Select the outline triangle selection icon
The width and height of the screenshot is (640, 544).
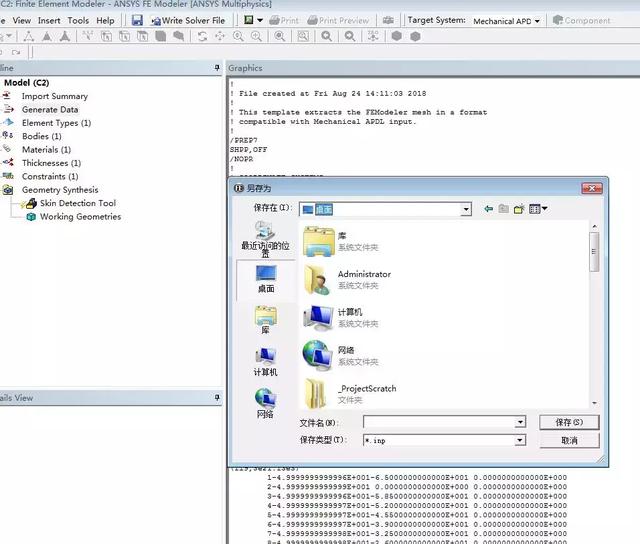tap(29, 36)
